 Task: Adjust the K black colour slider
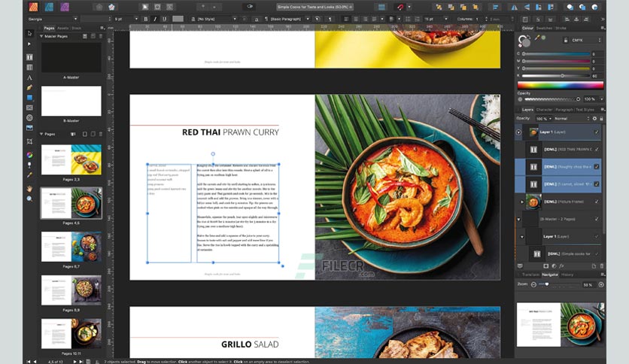click(556, 75)
